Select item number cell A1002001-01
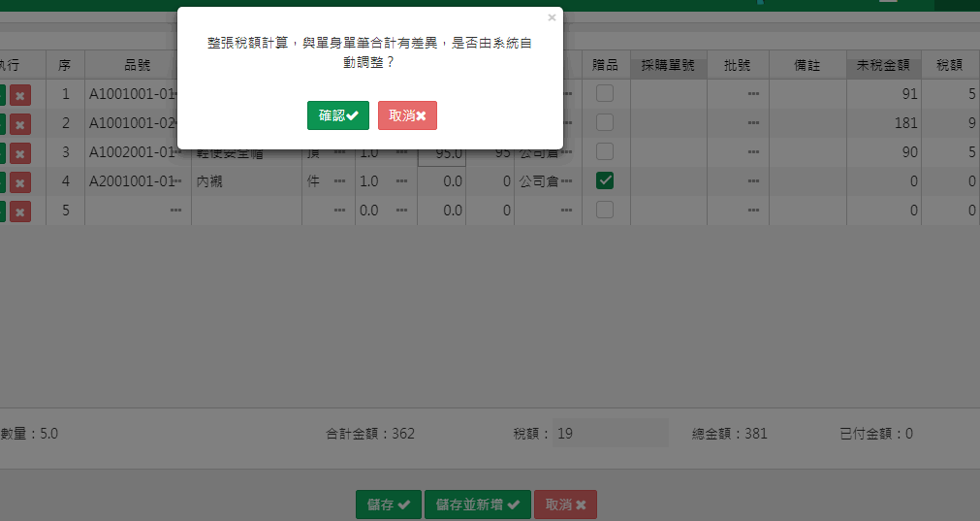Screen dimensions: 980x521 [x=132, y=152]
